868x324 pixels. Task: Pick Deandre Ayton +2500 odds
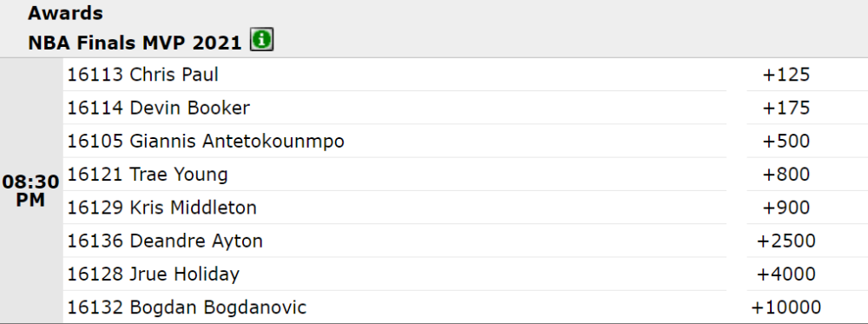[x=786, y=241]
